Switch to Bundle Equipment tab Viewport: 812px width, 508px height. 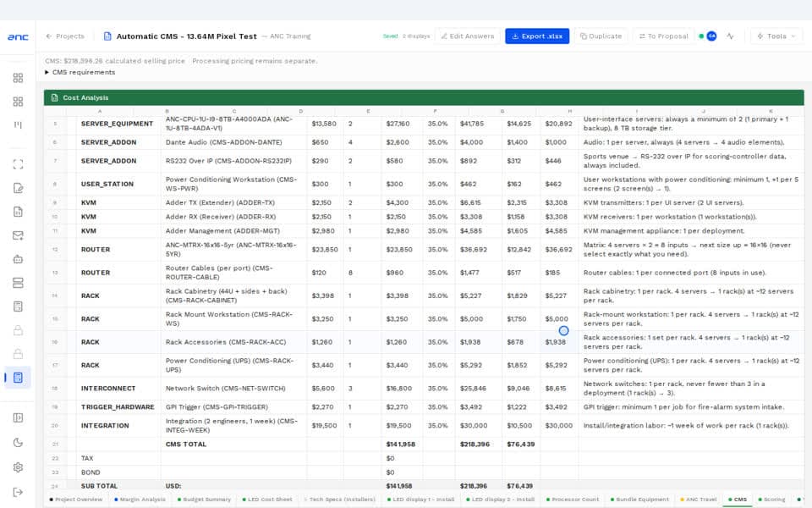click(x=639, y=500)
